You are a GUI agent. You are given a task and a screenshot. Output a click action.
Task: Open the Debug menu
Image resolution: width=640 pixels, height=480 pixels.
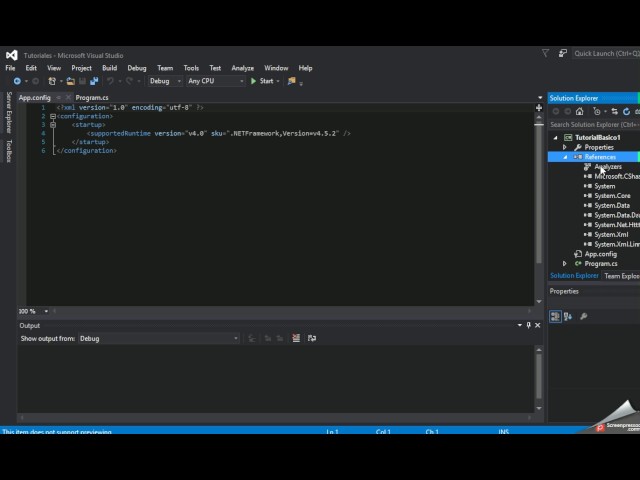137,68
